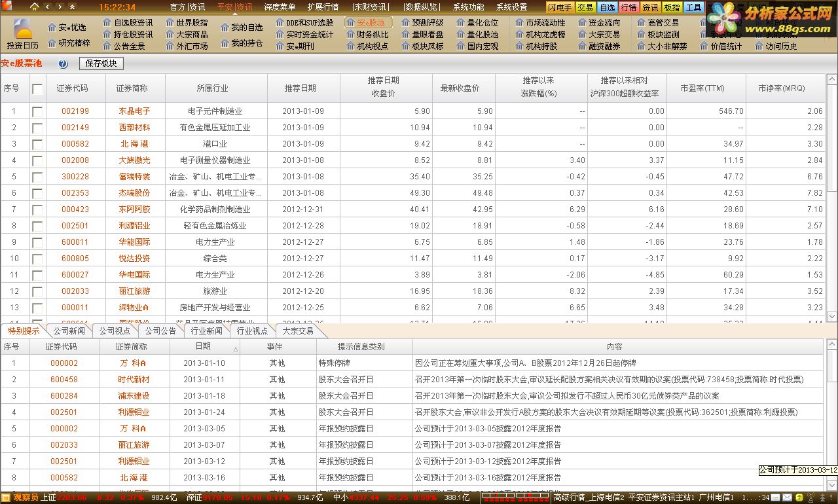The width and height of the screenshot is (838, 504).
Task: Click the 闪电手 quick button
Action: coord(560,8)
